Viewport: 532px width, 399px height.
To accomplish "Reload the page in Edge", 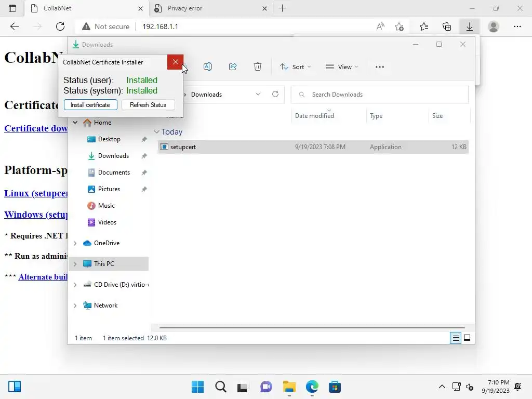I will coord(60,26).
